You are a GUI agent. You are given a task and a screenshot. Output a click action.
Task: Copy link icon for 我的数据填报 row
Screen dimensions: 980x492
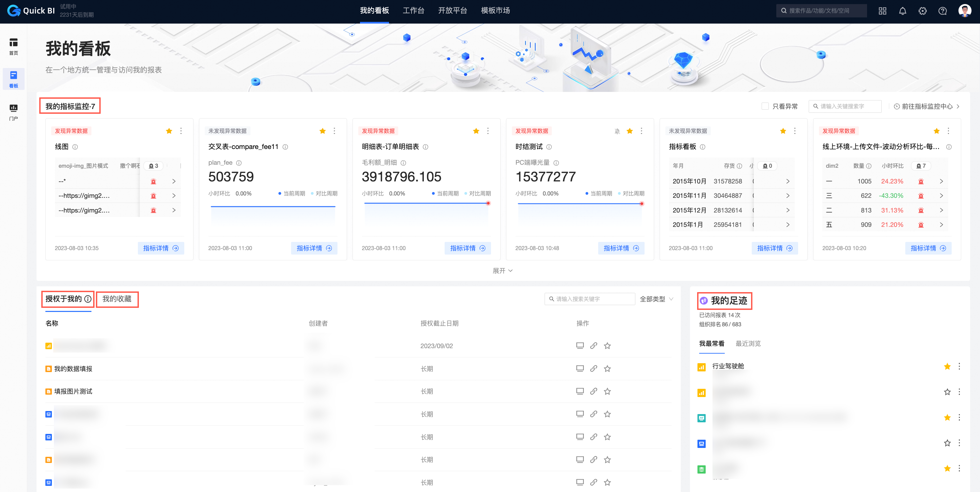(593, 368)
